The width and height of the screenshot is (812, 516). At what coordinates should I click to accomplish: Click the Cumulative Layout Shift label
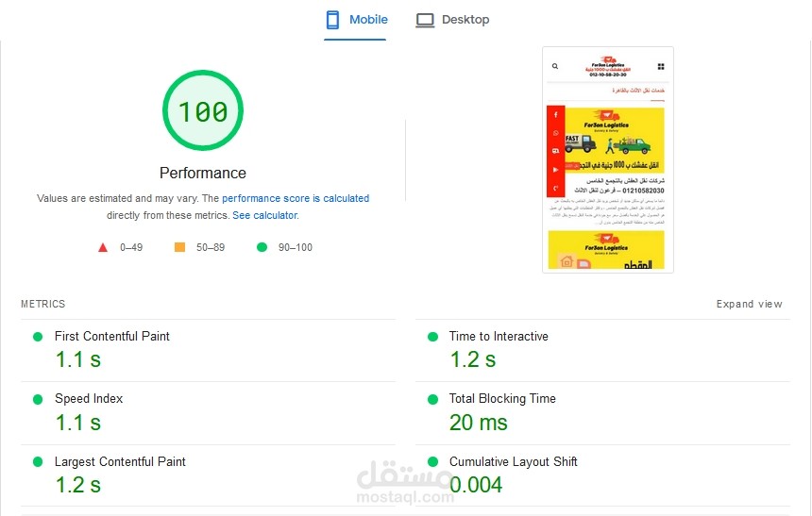(514, 461)
